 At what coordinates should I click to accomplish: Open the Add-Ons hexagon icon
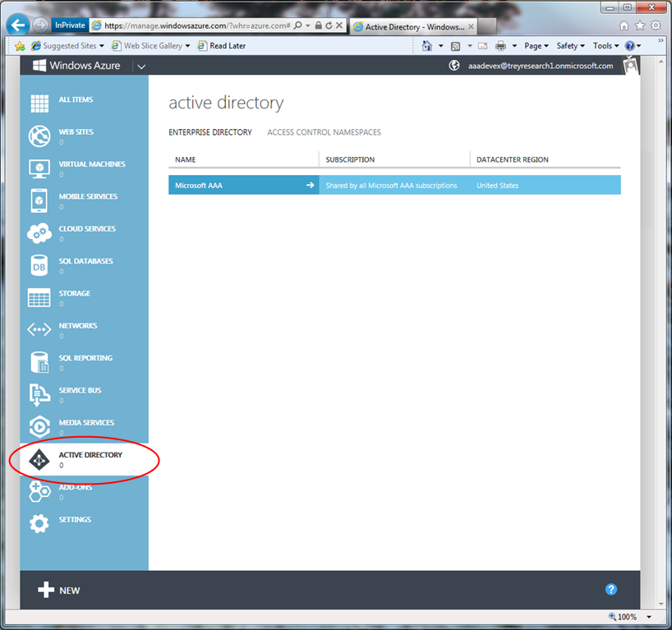pos(39,491)
